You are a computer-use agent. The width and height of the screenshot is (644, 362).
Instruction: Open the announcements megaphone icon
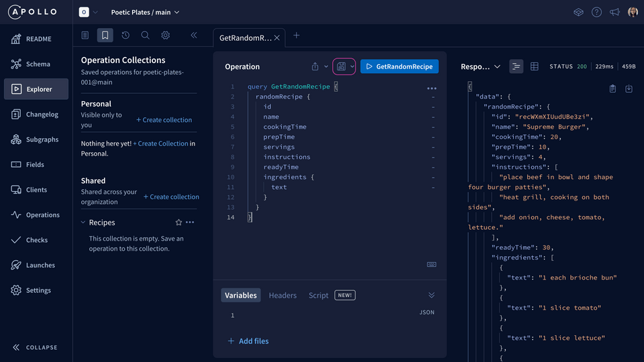(614, 12)
